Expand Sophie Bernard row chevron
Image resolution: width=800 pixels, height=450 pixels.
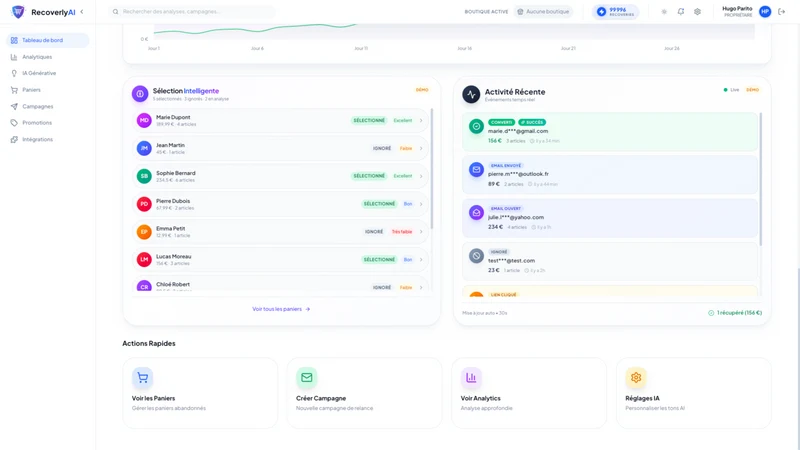click(421, 177)
